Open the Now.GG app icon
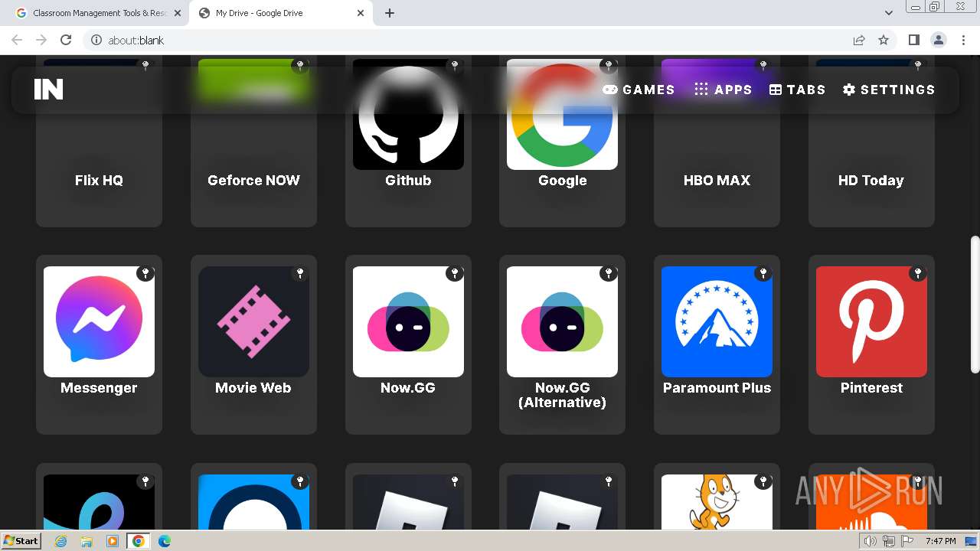980x551 pixels. pos(408,321)
